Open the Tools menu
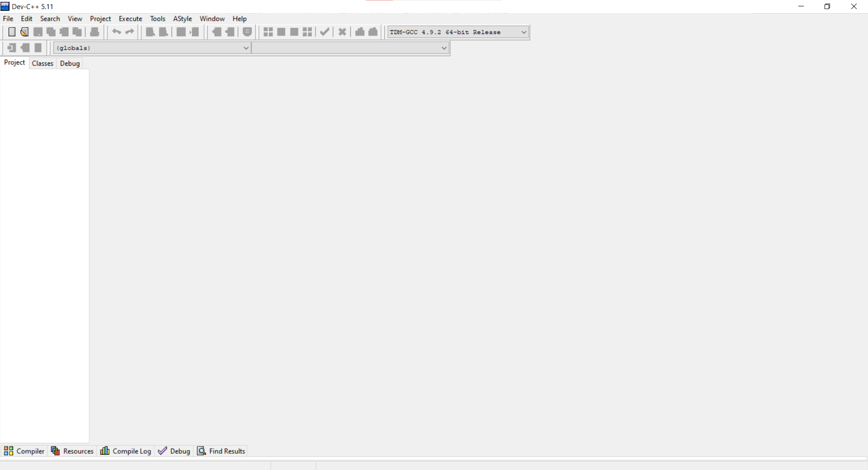 point(157,19)
